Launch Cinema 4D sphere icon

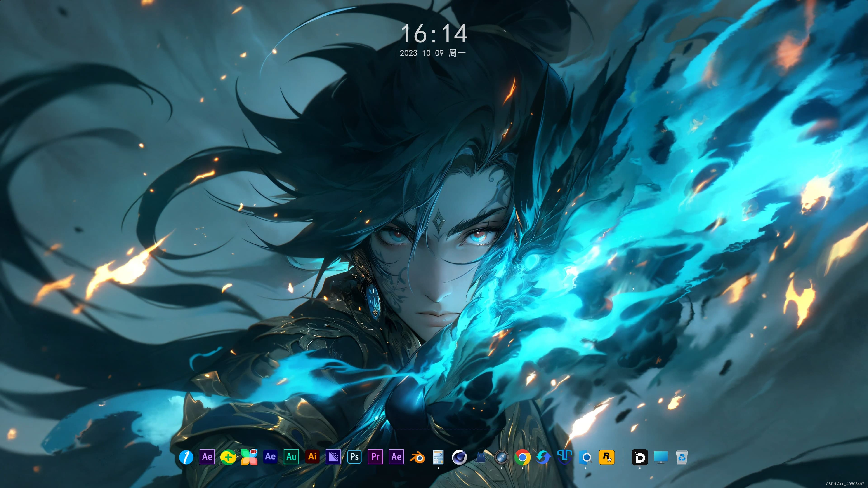[x=459, y=457]
